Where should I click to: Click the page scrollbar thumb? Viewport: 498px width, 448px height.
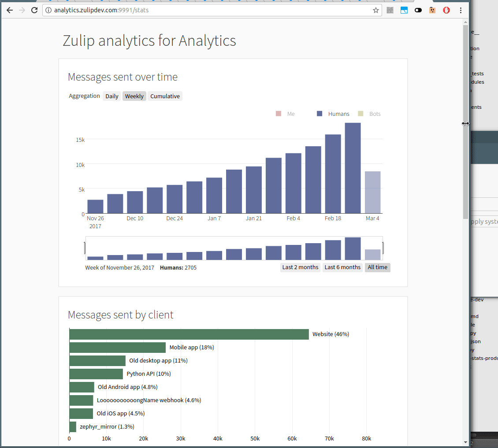[465, 122]
